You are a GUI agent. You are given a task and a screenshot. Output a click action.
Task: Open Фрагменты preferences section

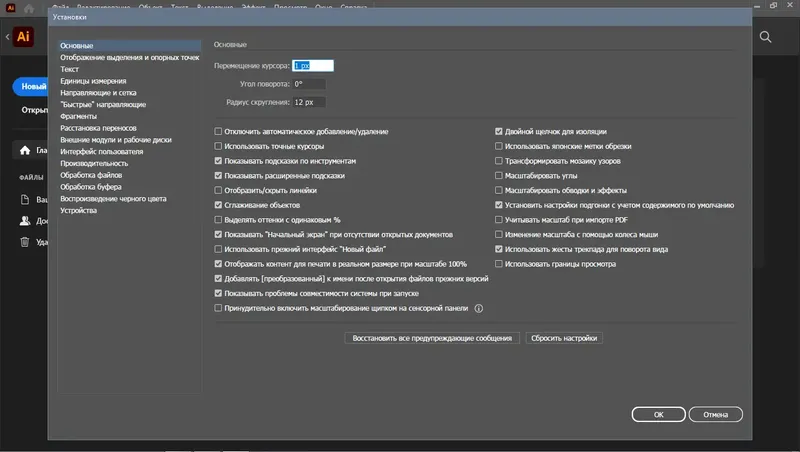click(x=129, y=116)
